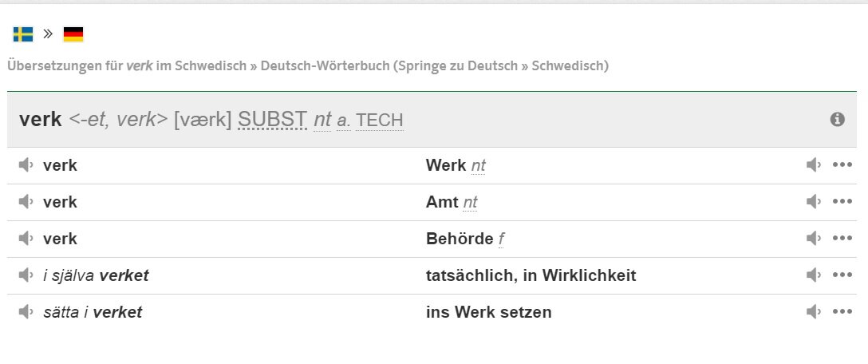The image size is (868, 364).
Task: Play Swedish audio for first verk entry
Action: [26, 165]
